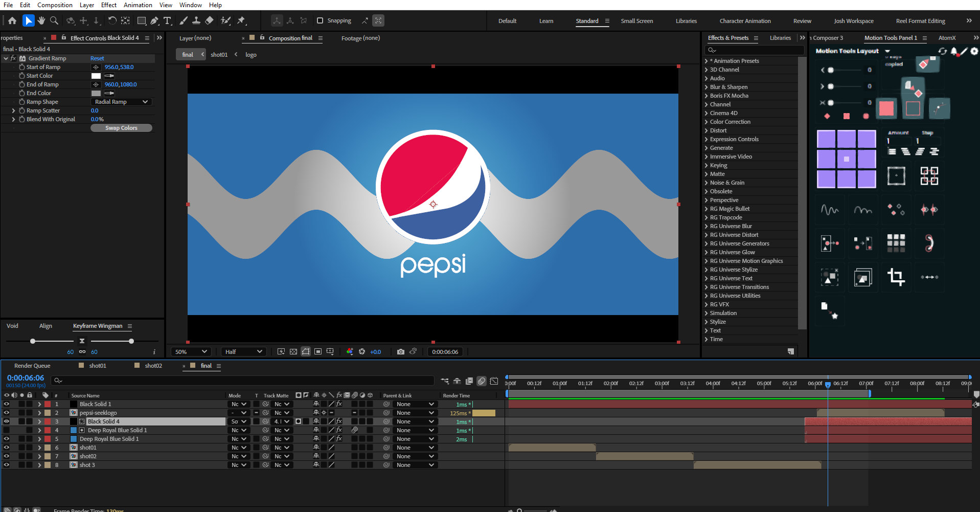
Task: Switch to the Character Animation workspace
Action: coord(745,21)
